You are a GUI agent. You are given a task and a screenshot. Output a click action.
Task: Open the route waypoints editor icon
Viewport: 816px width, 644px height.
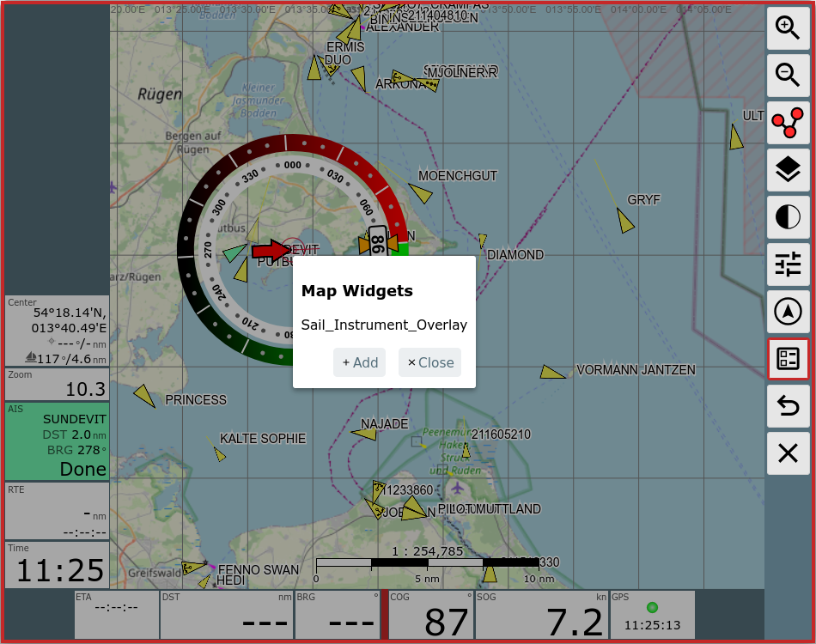coord(788,122)
